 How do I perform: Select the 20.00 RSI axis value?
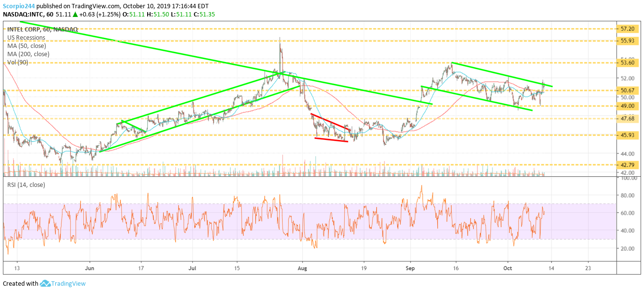(x=628, y=248)
